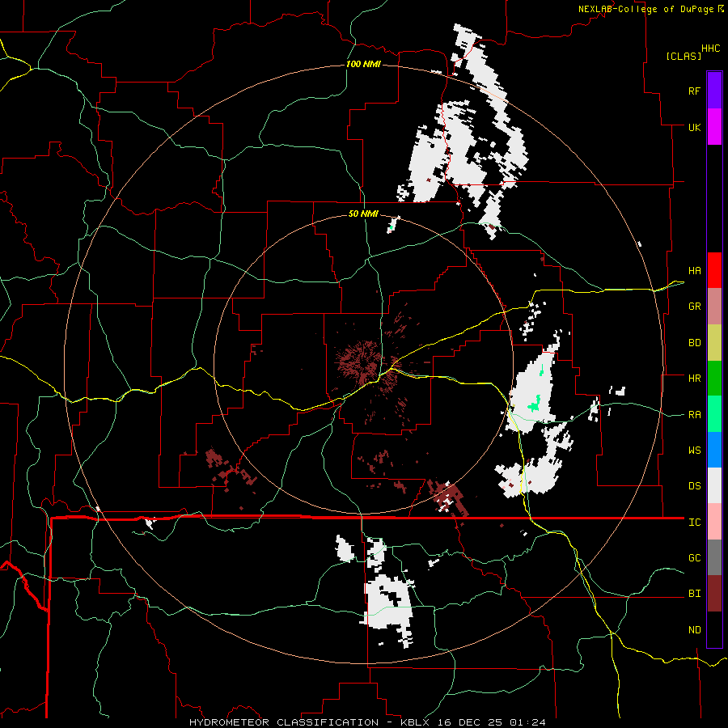Click the UK legend label
The image size is (728, 728).
pyautogui.click(x=694, y=127)
